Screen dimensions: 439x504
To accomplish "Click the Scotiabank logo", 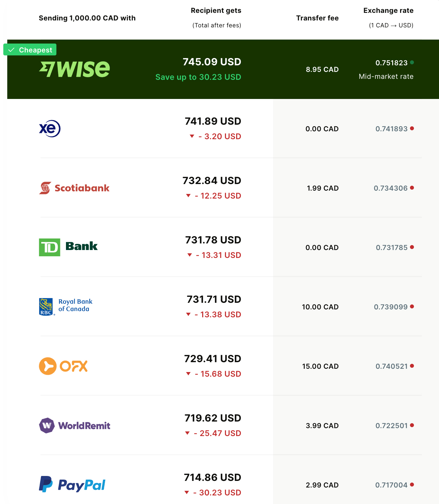I will pos(74,188).
